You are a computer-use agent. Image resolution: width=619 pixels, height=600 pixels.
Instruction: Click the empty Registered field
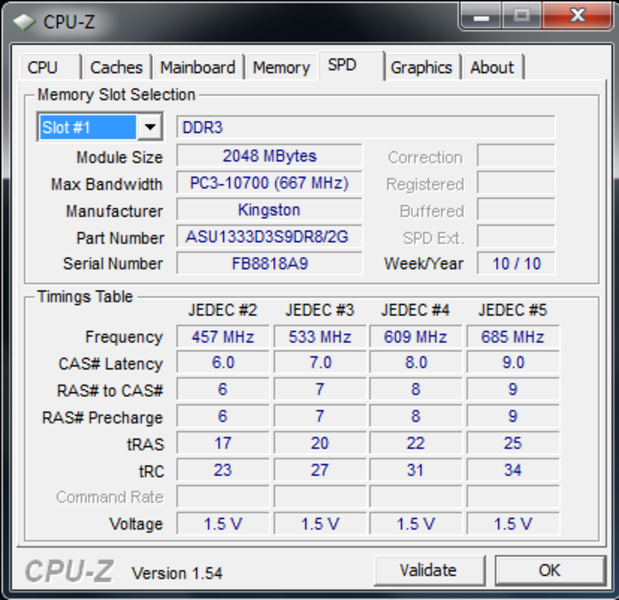point(516,183)
